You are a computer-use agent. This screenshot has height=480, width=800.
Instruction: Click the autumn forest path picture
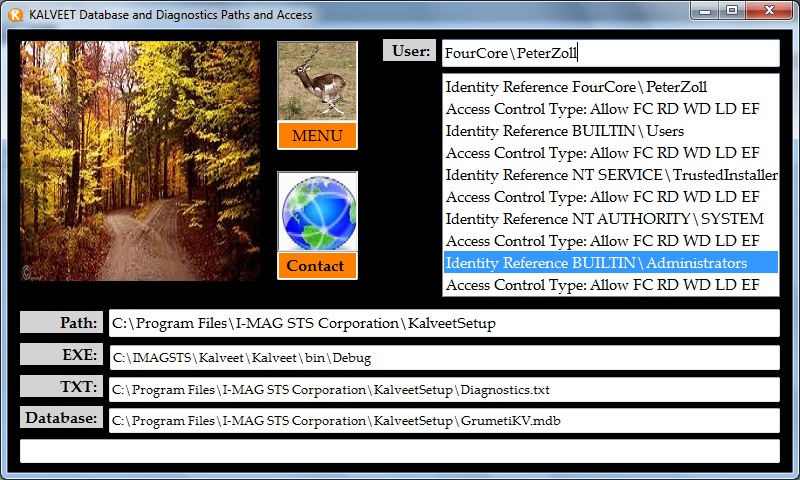point(140,161)
